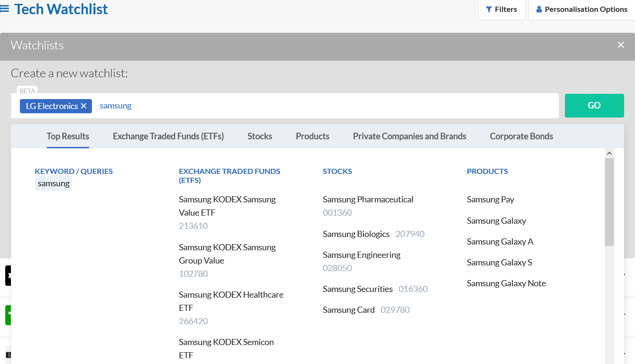Click the green GO button
Image resolution: width=635 pixels, height=364 pixels.
(x=594, y=106)
